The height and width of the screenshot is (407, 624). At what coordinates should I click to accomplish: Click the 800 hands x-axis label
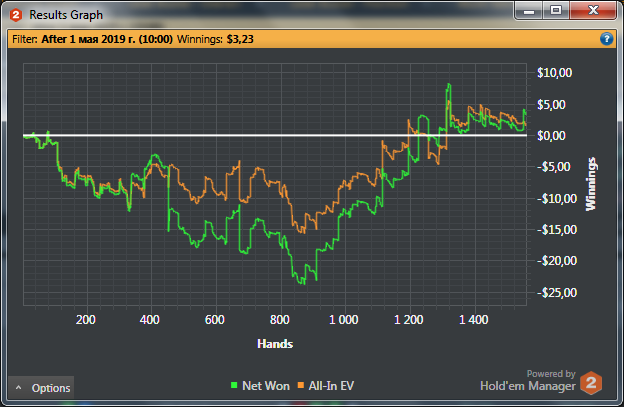coord(279,319)
